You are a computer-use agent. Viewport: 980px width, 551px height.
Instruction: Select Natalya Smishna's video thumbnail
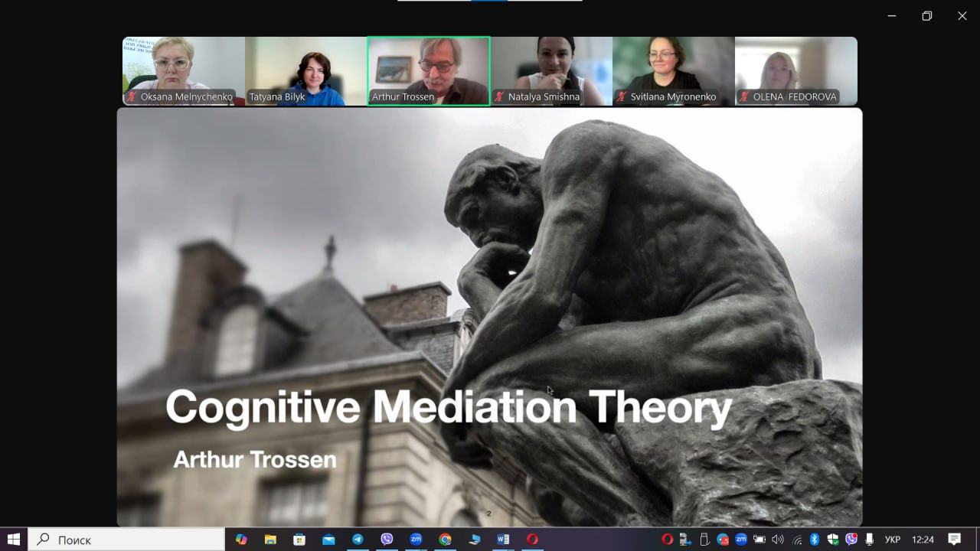(551, 71)
